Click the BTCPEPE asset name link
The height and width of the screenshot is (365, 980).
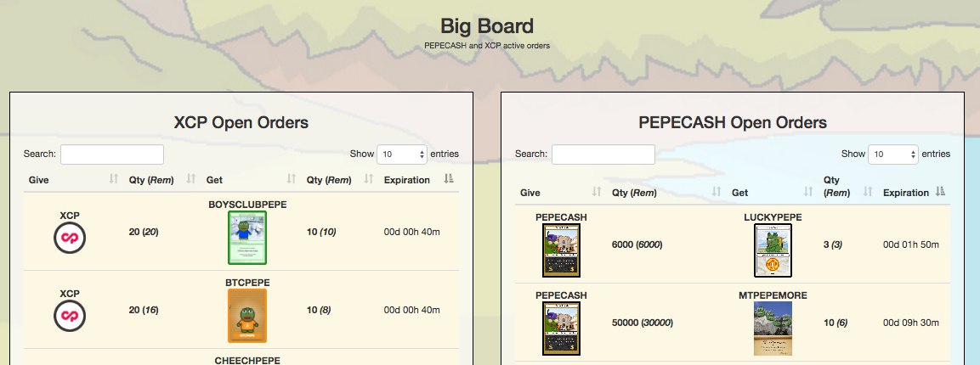(x=247, y=283)
